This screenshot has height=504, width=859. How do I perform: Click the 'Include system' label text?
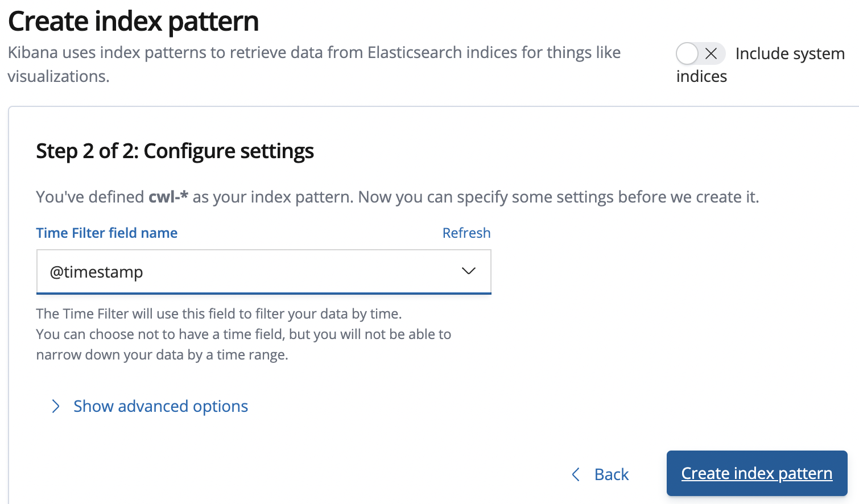tap(790, 54)
